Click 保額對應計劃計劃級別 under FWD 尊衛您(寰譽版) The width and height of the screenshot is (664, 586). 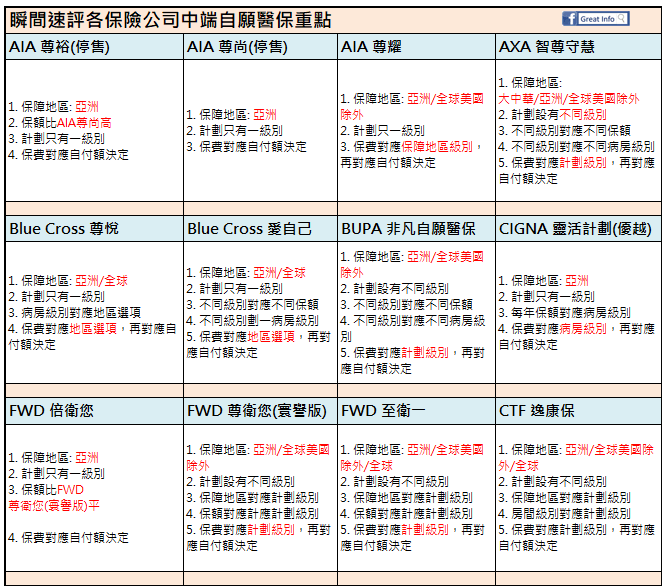[259, 514]
